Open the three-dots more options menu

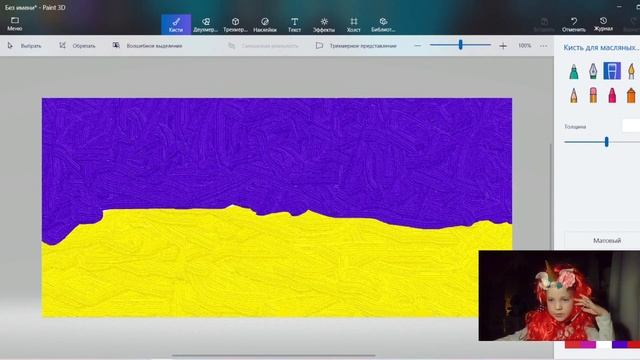click(543, 46)
